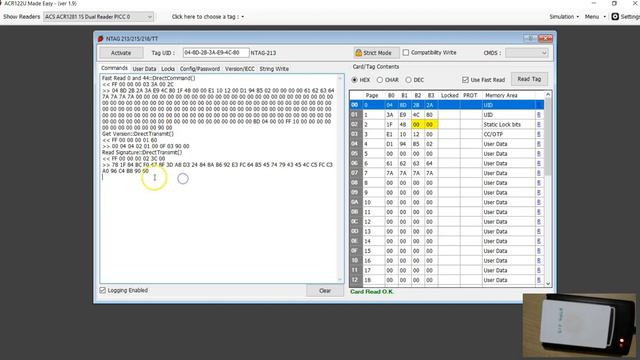Click the Activate button
Viewport: 640px width, 360px height.
click(121, 53)
